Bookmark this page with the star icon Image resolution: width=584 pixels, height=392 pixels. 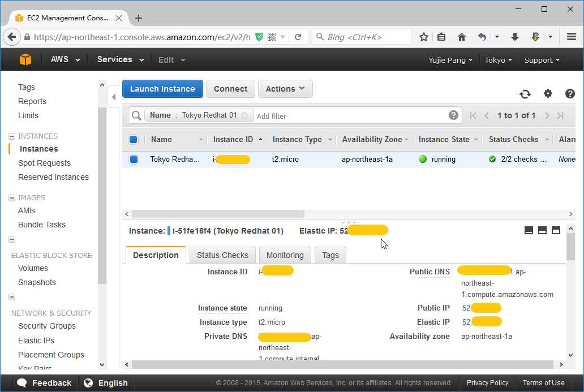[423, 37]
